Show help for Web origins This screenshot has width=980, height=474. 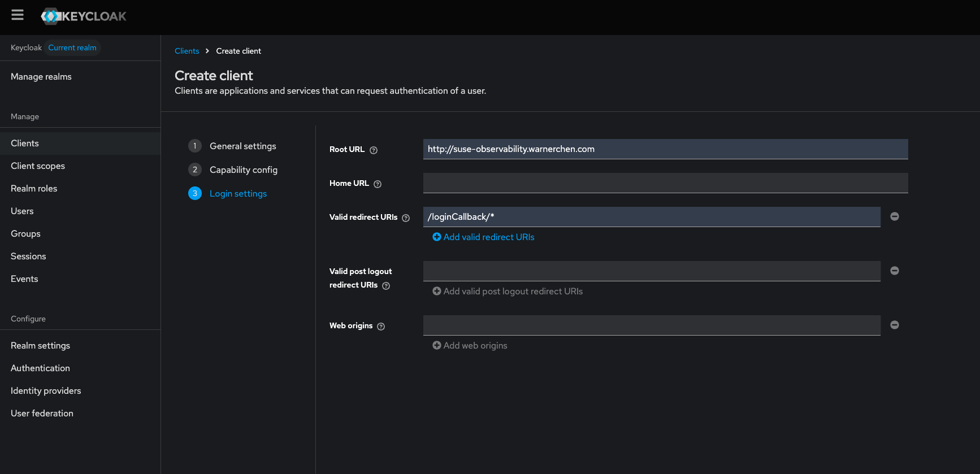[x=381, y=327]
